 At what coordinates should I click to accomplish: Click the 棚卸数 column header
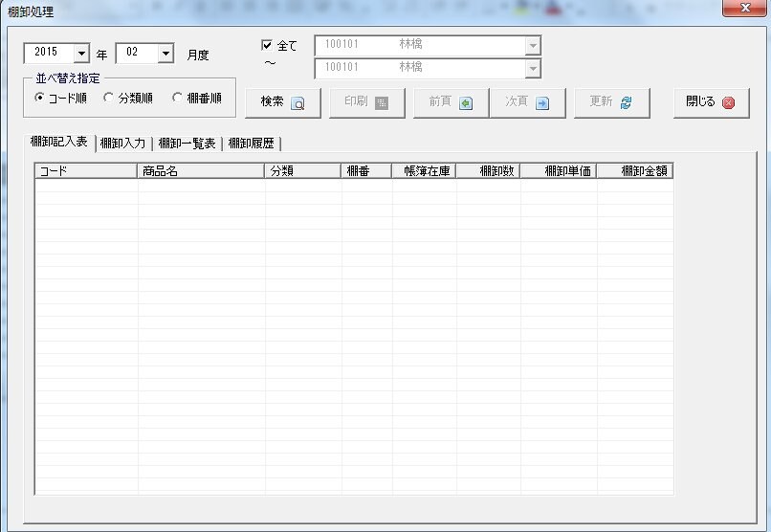click(488, 170)
